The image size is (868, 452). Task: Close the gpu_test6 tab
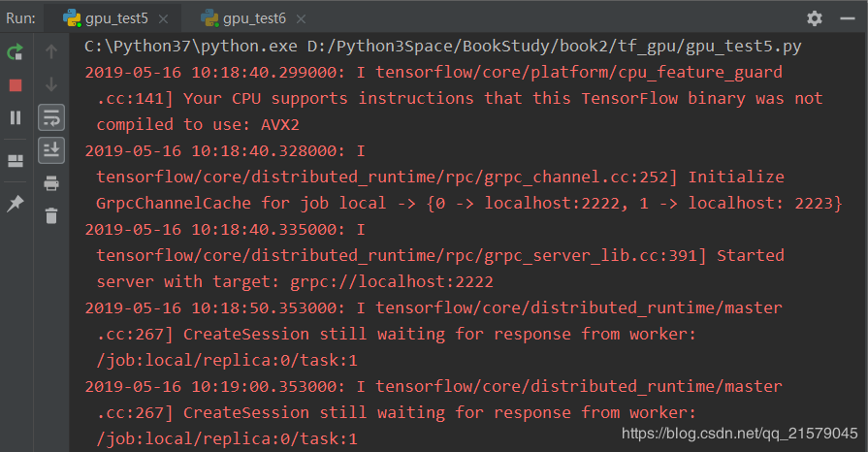click(301, 18)
